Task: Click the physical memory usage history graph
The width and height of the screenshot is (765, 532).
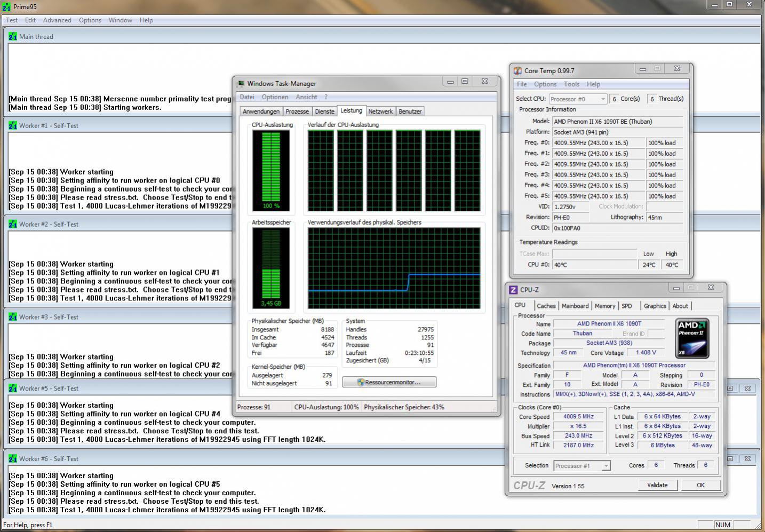Action: point(394,268)
